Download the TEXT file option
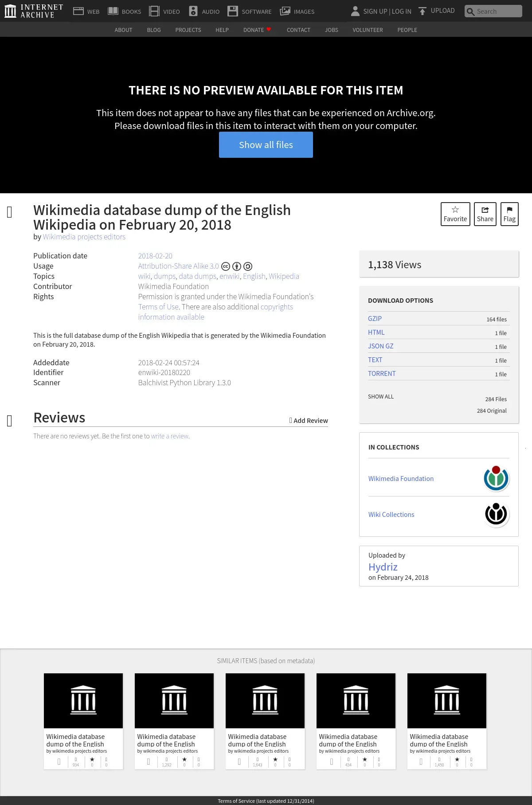The width and height of the screenshot is (532, 805). click(438, 360)
